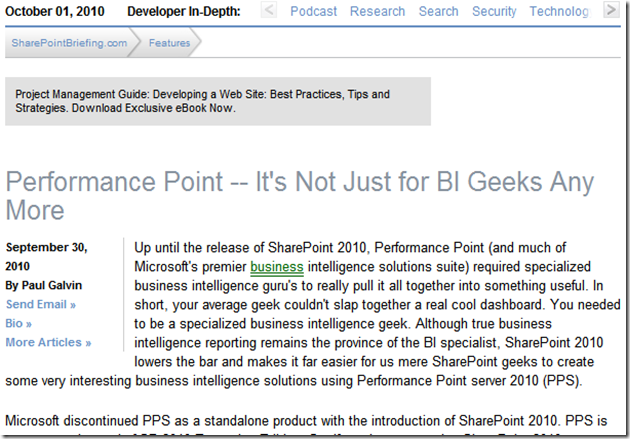Open the Project Management Guide eBook ad
Viewport: 630px width, 439px height.
(218, 101)
